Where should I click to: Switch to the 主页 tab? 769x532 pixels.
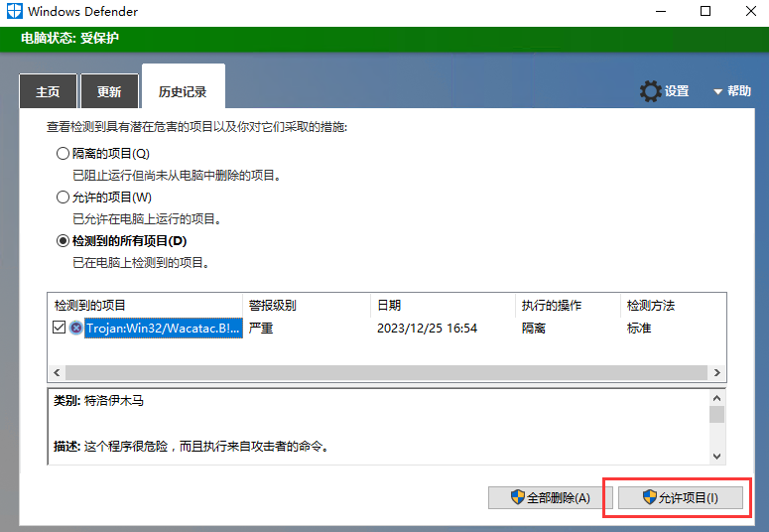48,92
